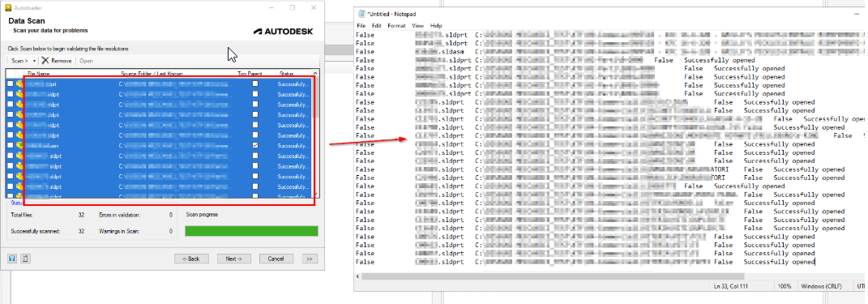Click the Cancel button
This screenshot has height=304, width=868.
click(x=276, y=259)
